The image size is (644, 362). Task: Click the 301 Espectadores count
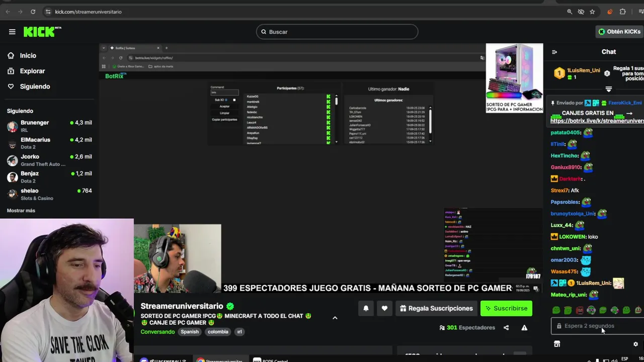(x=467, y=328)
